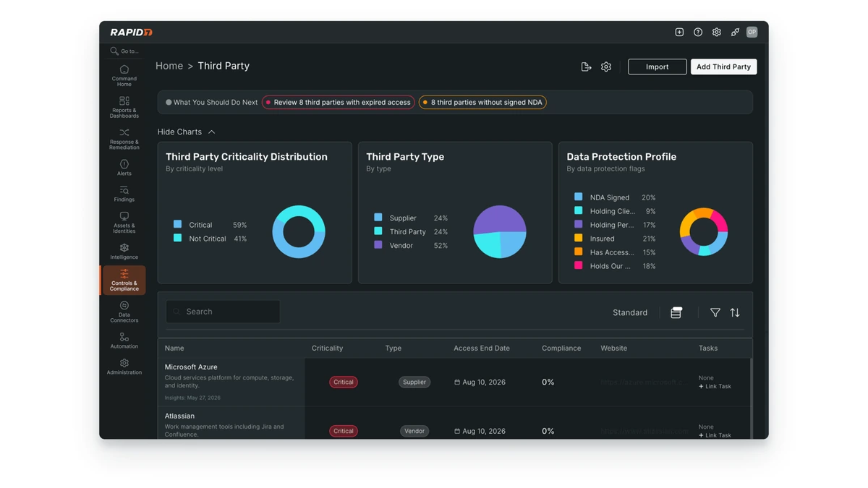Click the Supplier type badge
868x488 pixels.
click(414, 382)
